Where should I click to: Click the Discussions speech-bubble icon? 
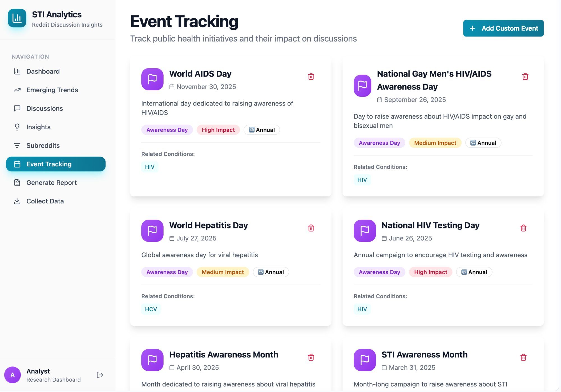[x=17, y=108]
